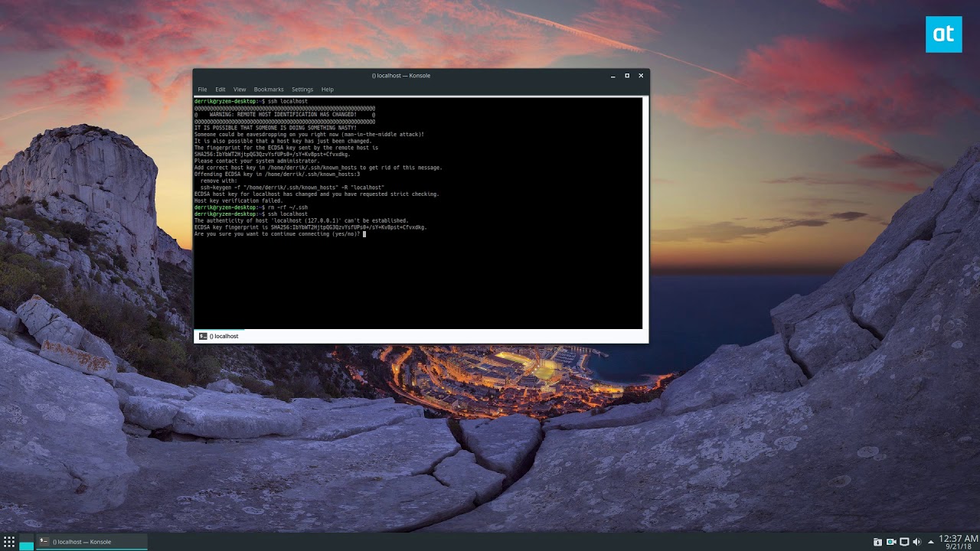Click the Konsole title bar text
The image size is (980, 551).
pyautogui.click(x=401, y=76)
